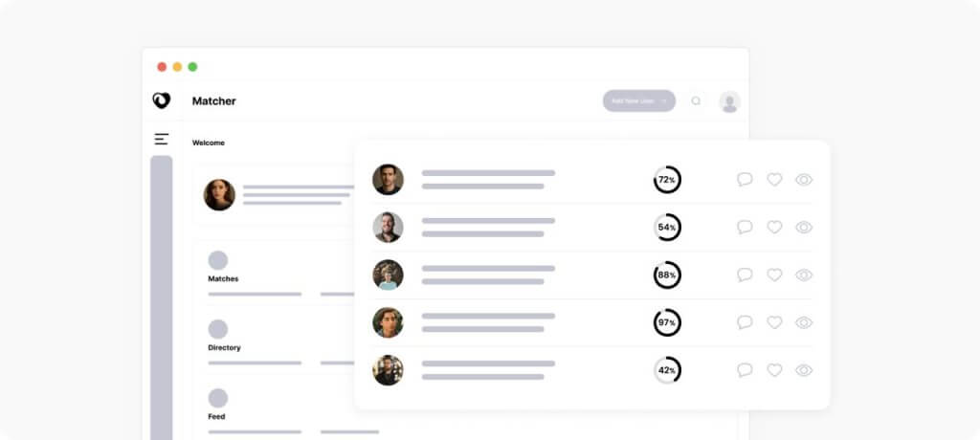
Task: Click the profile photo of the 88% match
Action: (389, 275)
